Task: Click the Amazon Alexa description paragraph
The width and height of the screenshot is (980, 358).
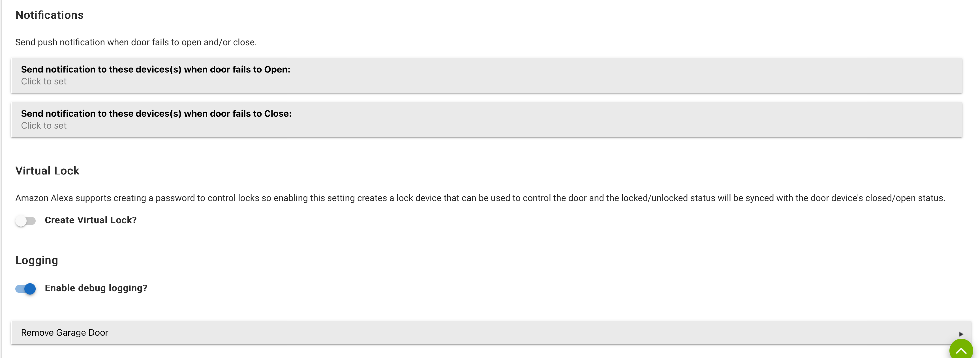Action: pyautogui.click(x=480, y=198)
